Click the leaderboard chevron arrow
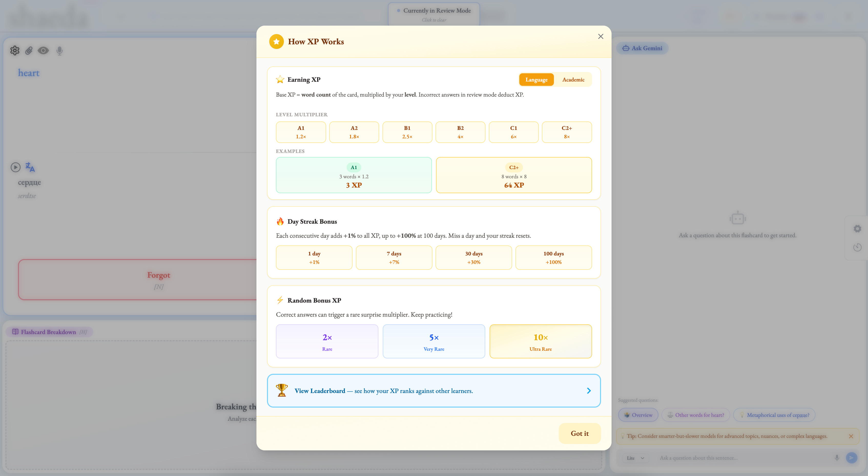The width and height of the screenshot is (868, 476). pos(589,391)
